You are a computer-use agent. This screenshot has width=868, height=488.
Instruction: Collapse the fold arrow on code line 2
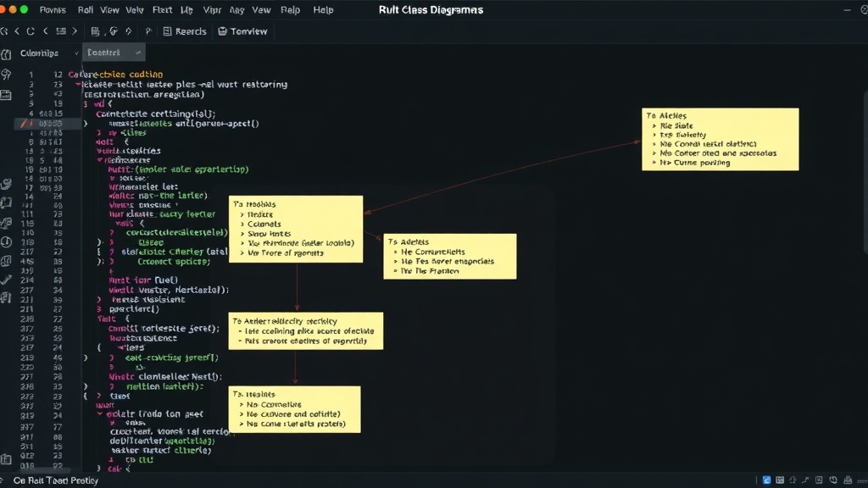[x=78, y=85]
